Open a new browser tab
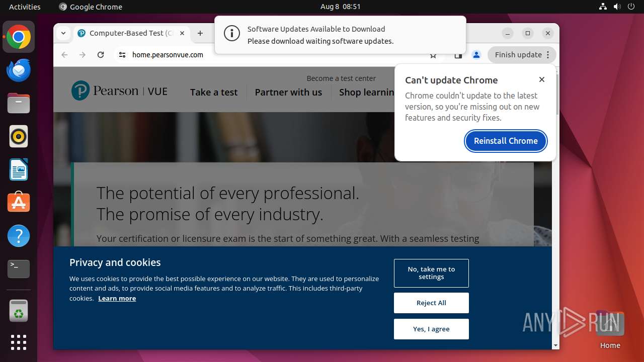 [200, 33]
